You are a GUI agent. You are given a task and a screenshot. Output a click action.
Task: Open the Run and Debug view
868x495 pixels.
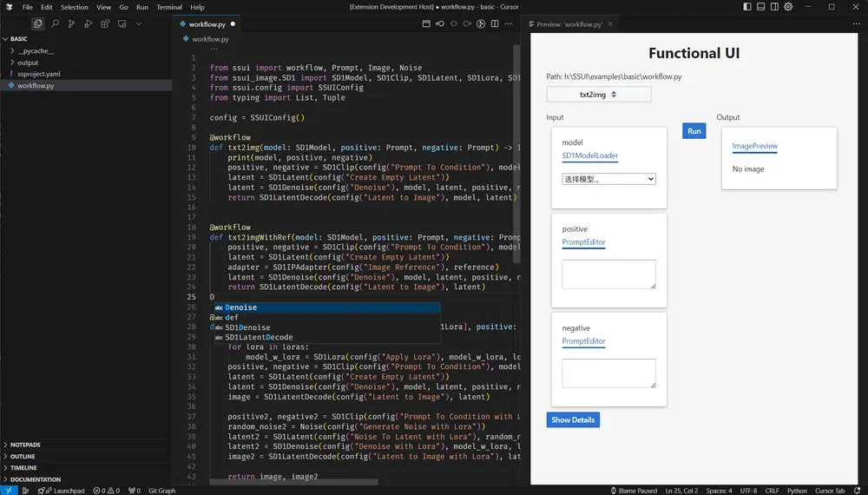tap(89, 23)
